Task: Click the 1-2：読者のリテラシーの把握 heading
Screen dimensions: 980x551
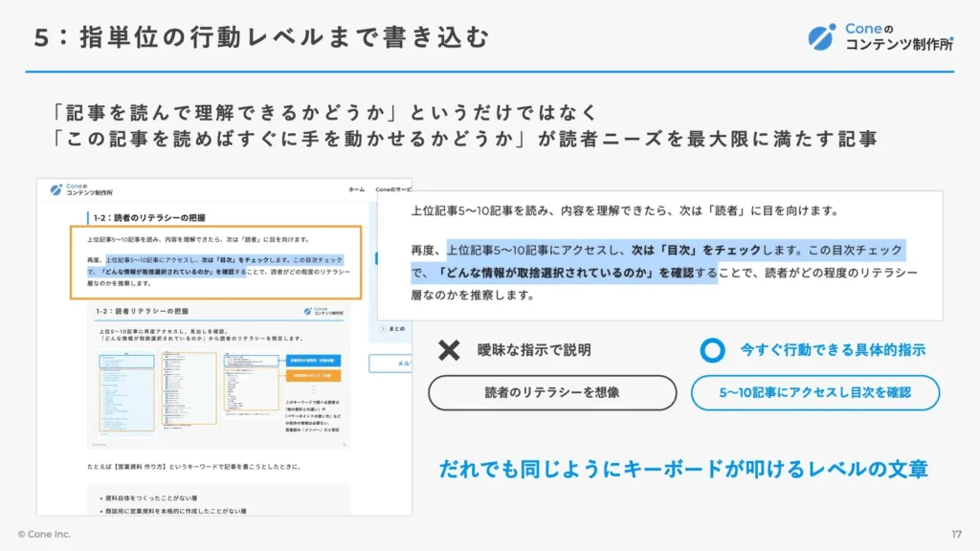Action: coord(149,217)
